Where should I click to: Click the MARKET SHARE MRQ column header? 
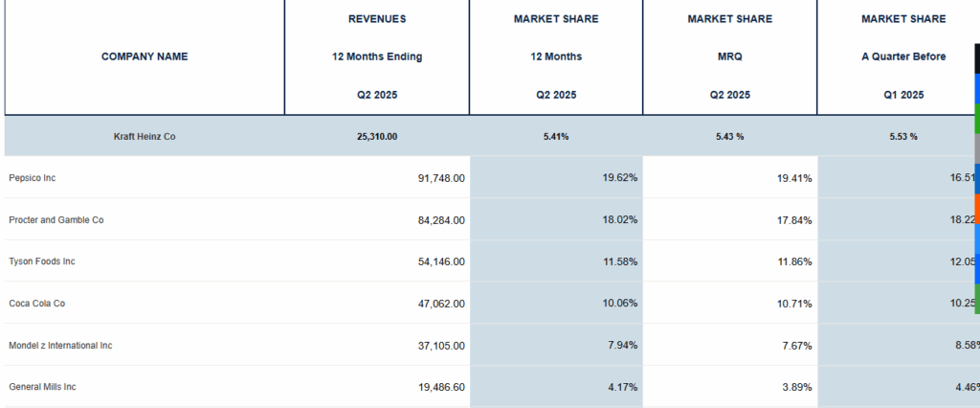(729, 57)
